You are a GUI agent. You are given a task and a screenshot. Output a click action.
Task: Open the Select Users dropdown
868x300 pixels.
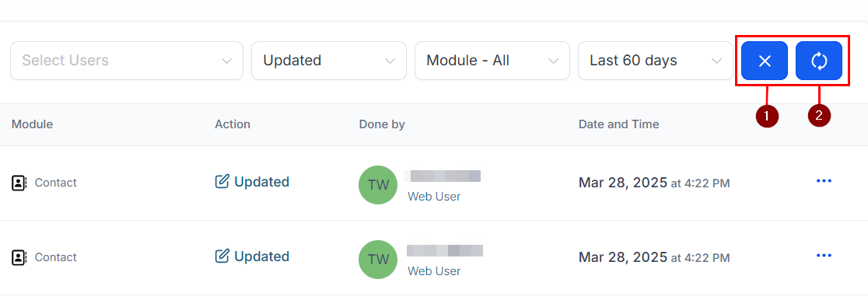tap(127, 61)
